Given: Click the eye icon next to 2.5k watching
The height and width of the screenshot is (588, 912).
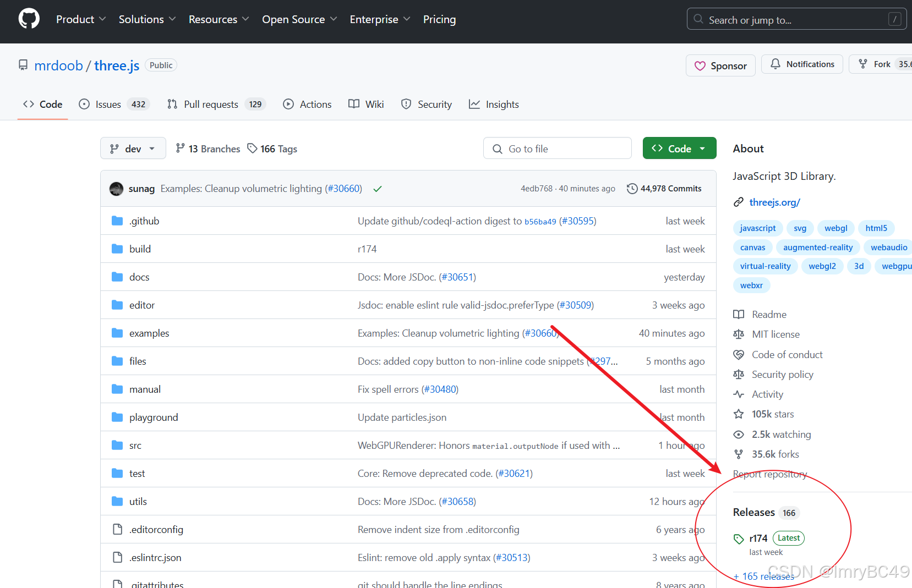Looking at the screenshot, I should click(739, 435).
